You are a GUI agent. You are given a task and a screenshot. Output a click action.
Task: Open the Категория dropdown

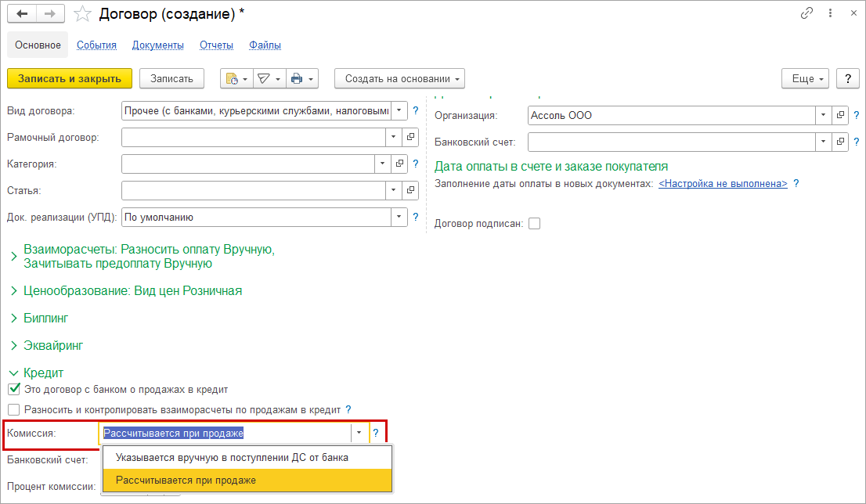pyautogui.click(x=382, y=164)
